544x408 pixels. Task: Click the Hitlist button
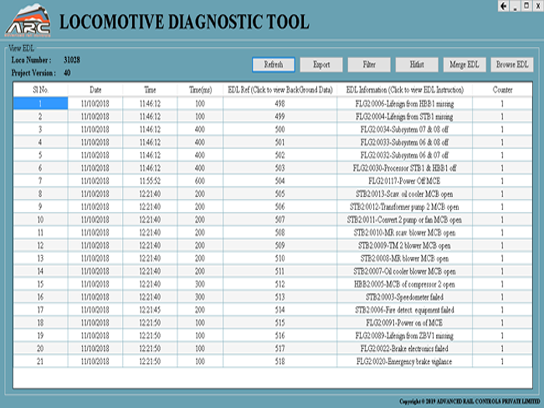click(x=417, y=65)
